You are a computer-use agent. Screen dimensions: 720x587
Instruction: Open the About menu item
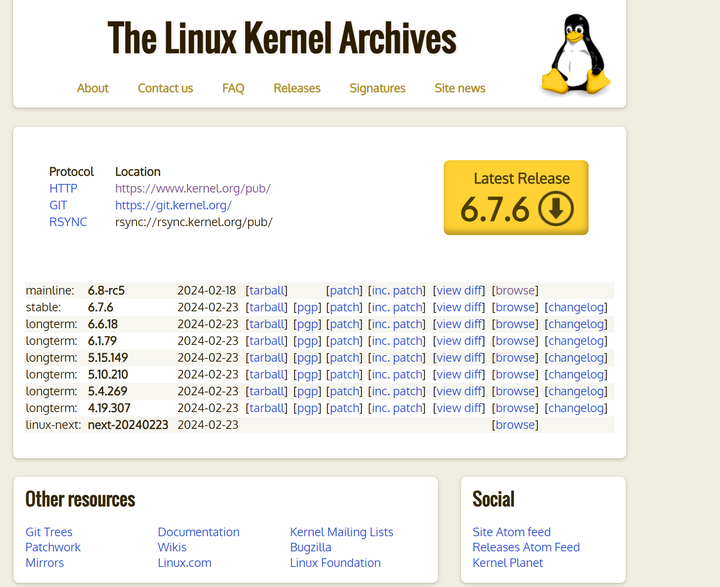click(92, 88)
